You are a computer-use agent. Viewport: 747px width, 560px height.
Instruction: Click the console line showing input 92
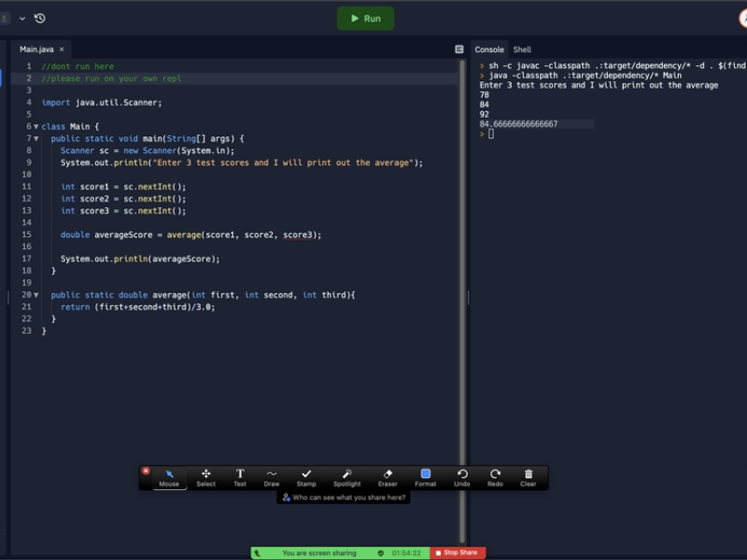click(484, 115)
